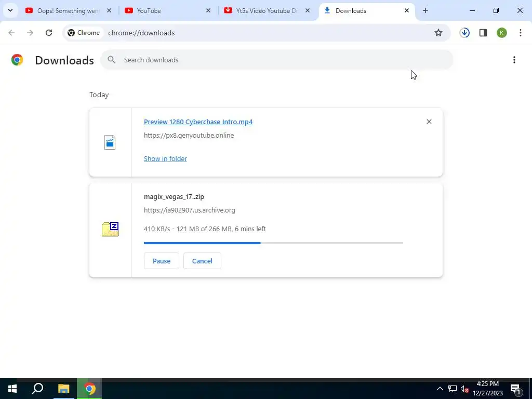Click the magix_vegas download progress bar

coord(273,243)
